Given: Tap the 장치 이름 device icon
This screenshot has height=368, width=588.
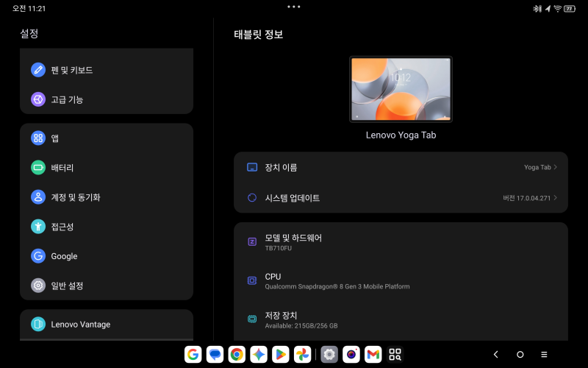Looking at the screenshot, I should point(252,167).
